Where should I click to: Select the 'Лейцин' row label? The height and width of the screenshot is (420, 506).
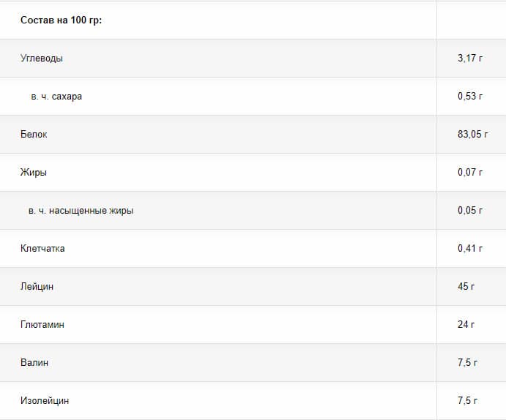(37, 287)
